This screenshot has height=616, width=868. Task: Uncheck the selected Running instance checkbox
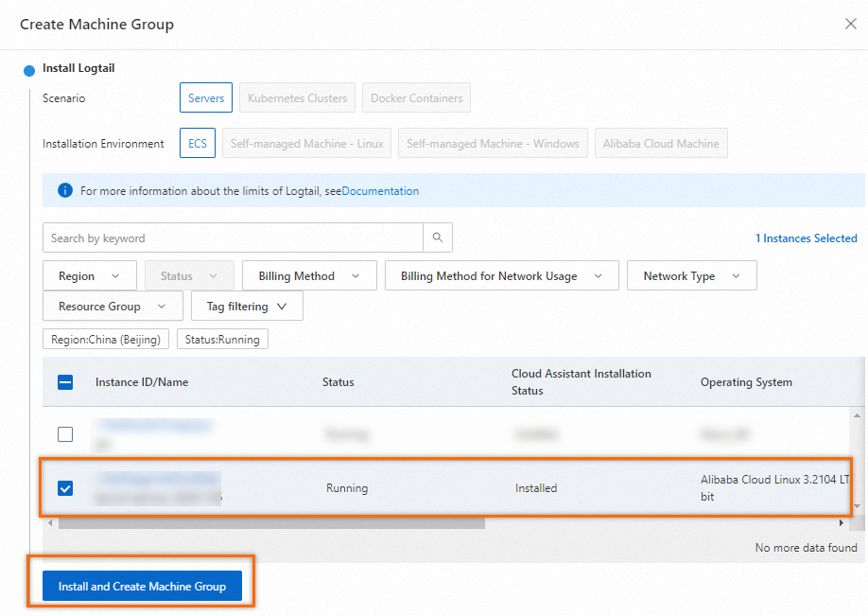tap(65, 488)
